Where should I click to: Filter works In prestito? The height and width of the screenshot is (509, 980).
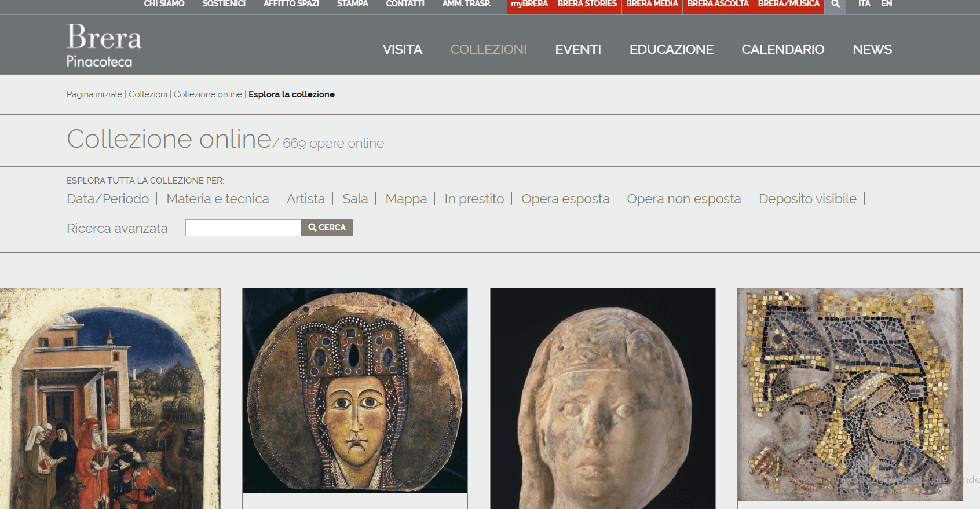[474, 199]
